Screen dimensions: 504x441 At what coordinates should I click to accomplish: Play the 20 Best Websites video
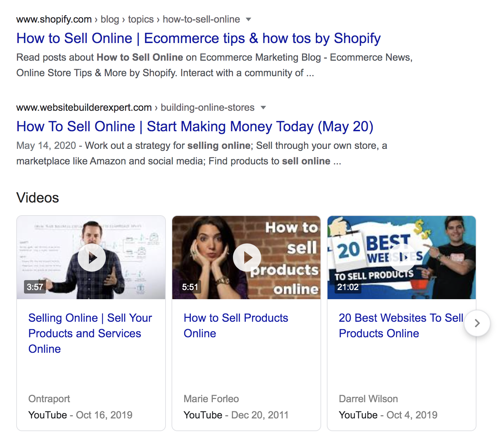click(403, 258)
